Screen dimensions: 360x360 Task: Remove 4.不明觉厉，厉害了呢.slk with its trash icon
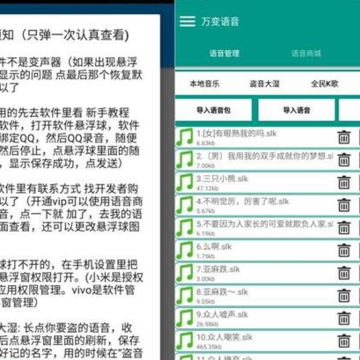point(344,205)
